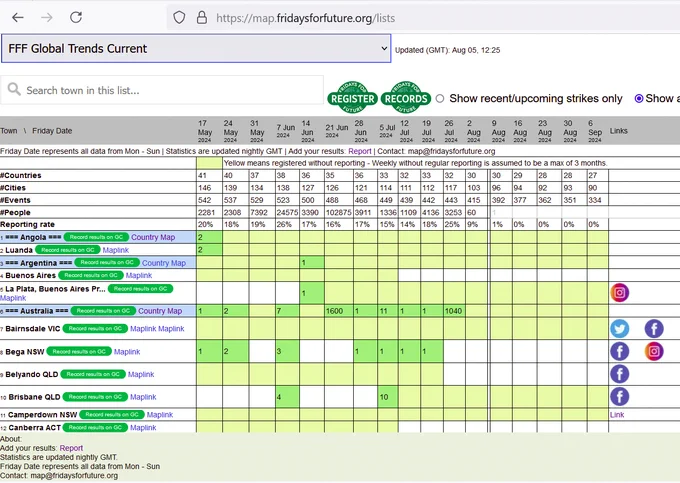Click the '21 Jun 2024' column header
The height and width of the screenshot is (483, 680).
[337, 131]
